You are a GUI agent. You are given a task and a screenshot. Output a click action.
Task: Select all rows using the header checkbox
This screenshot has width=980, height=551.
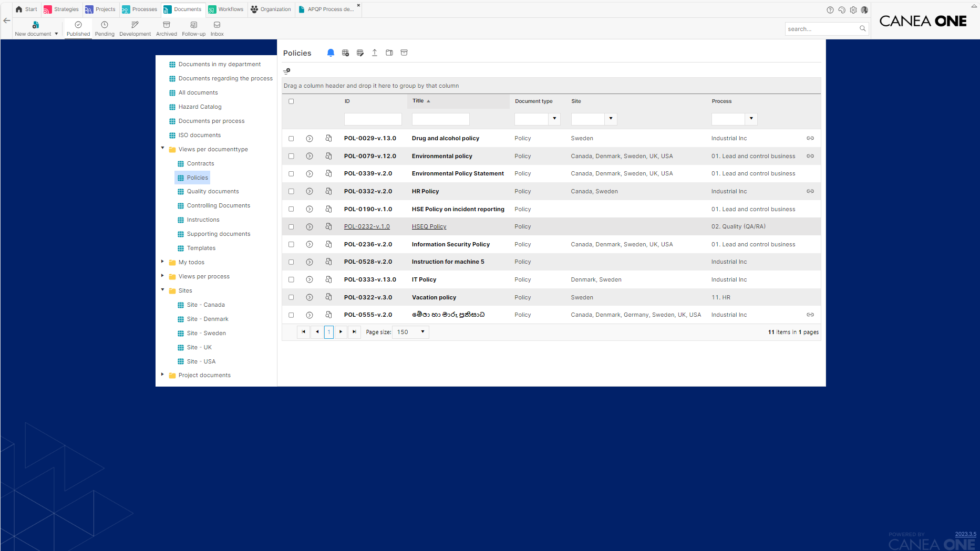click(291, 101)
